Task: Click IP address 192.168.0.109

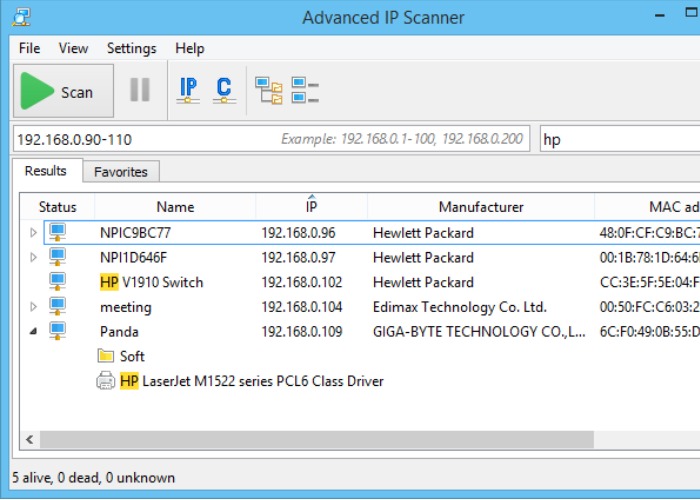Action: coord(302,332)
